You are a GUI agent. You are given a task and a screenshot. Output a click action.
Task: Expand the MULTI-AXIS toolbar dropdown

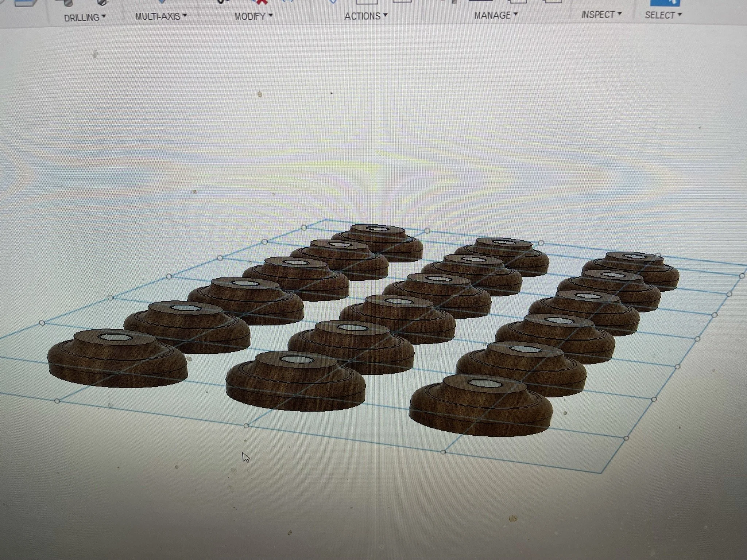[x=161, y=16]
